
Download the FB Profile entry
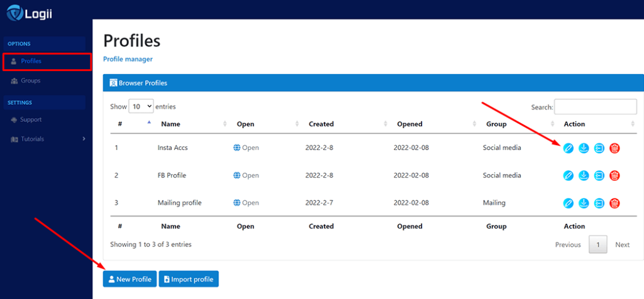(584, 175)
